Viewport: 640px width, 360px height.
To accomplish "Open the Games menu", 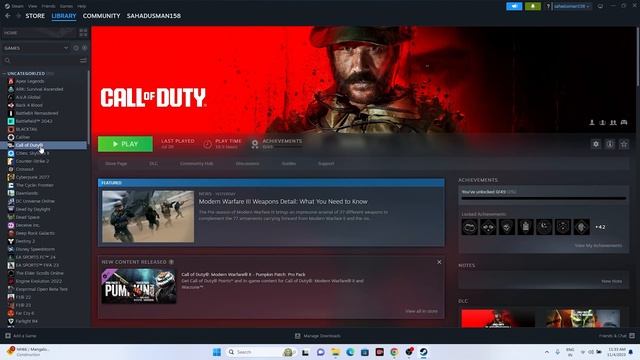I will (x=66, y=6).
